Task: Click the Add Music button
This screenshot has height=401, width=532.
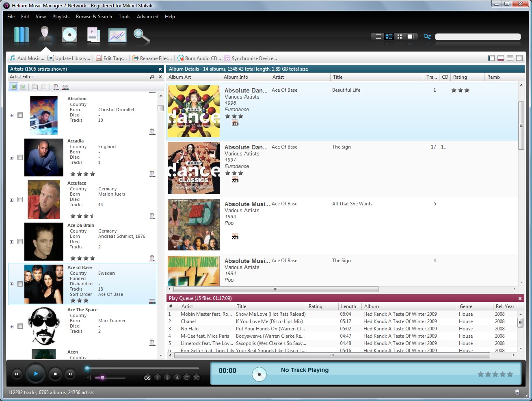Action: (27, 58)
